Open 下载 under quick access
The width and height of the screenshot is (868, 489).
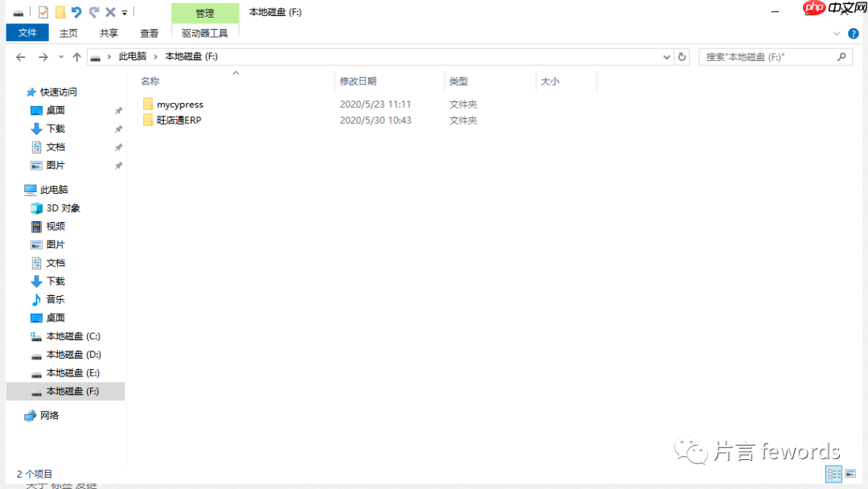tap(55, 129)
